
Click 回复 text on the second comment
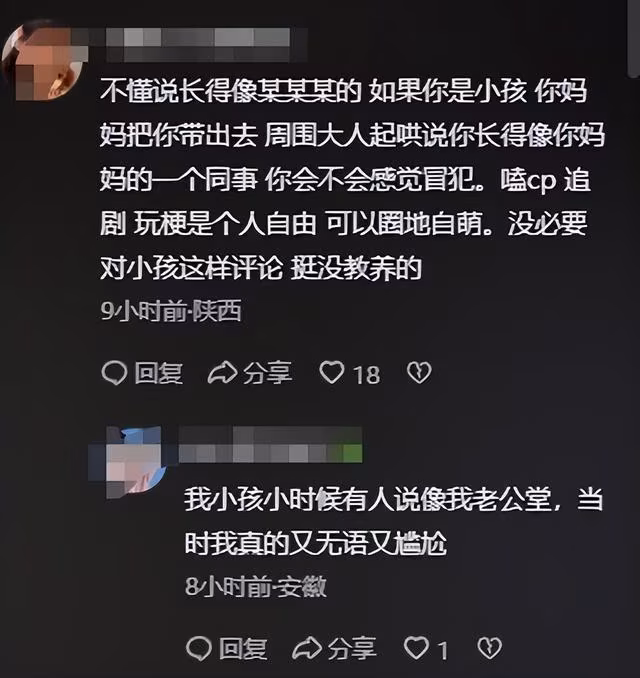pyautogui.click(x=243, y=649)
